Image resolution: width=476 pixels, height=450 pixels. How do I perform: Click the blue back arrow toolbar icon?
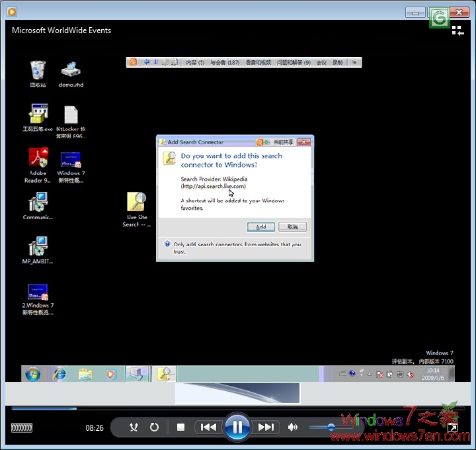(146, 62)
